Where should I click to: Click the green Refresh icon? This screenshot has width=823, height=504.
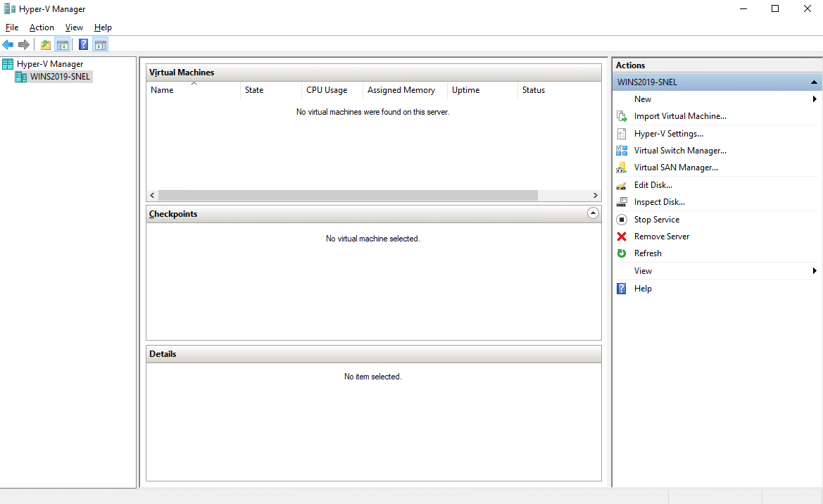pyautogui.click(x=622, y=253)
